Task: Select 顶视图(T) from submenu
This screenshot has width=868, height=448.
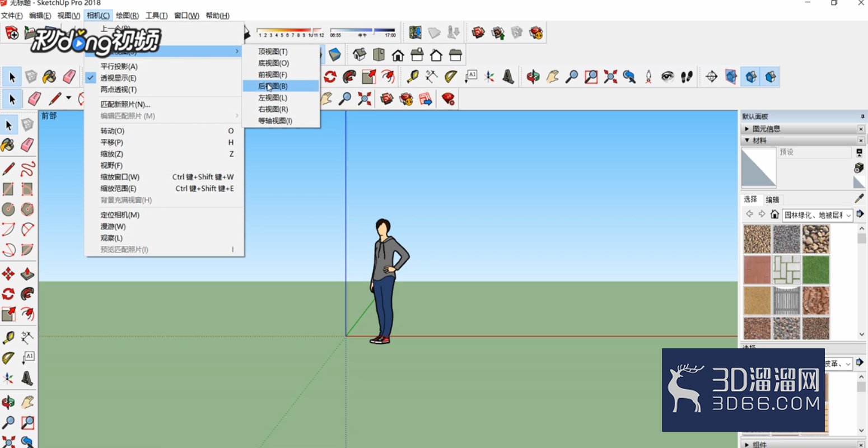Action: click(281, 52)
